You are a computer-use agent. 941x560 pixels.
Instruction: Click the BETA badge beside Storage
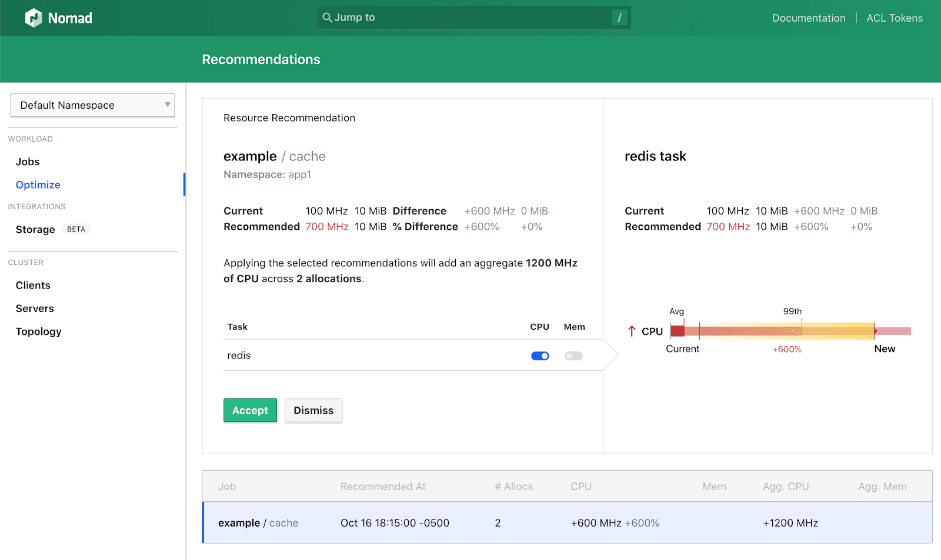pyautogui.click(x=76, y=229)
